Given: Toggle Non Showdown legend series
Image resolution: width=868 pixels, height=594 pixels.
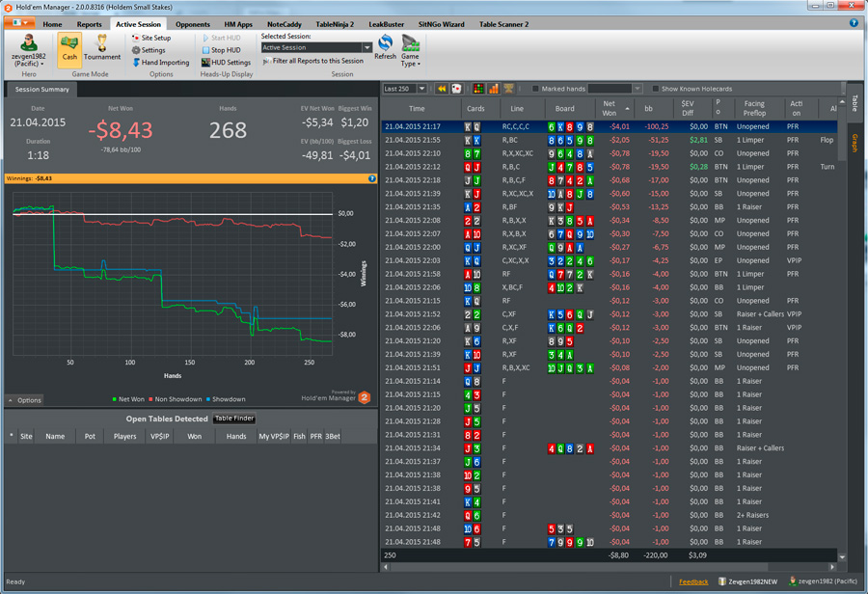Looking at the screenshot, I should (x=175, y=399).
